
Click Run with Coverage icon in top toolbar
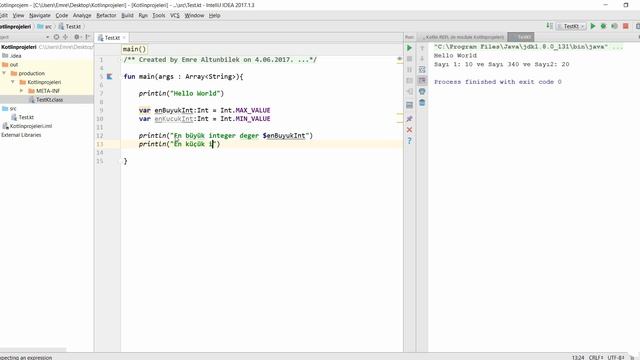614,26
